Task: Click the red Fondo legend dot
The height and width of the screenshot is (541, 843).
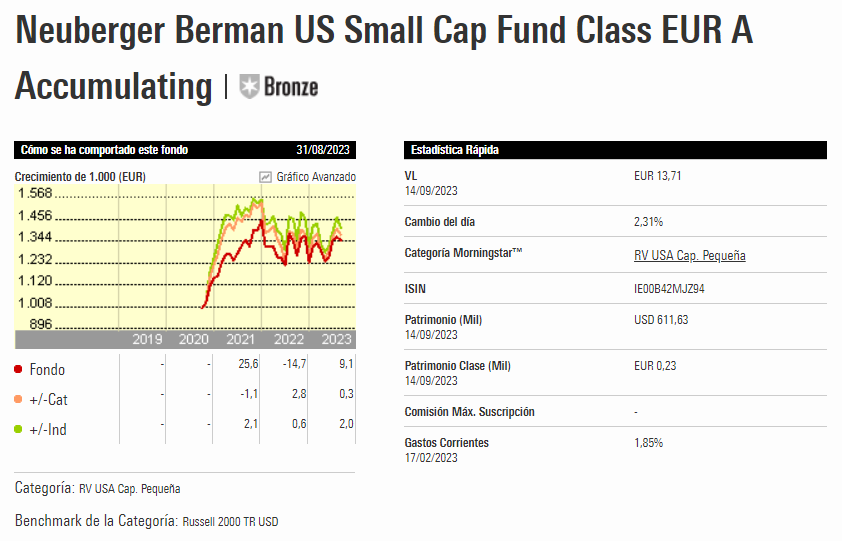Action: coord(18,369)
